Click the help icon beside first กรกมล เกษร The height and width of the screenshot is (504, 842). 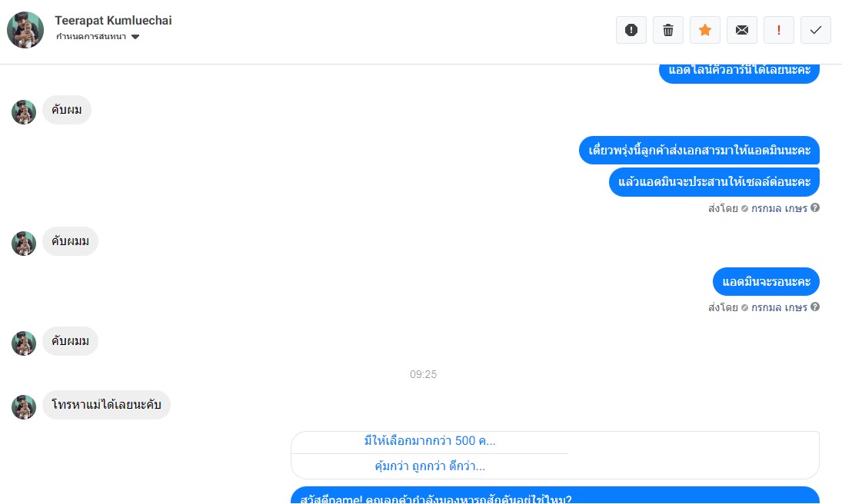coord(815,207)
